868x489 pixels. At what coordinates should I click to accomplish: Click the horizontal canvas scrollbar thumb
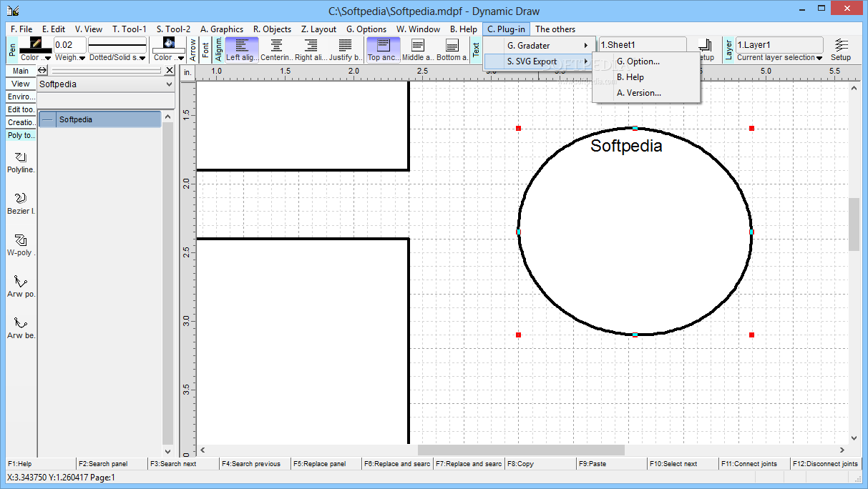[x=521, y=450]
